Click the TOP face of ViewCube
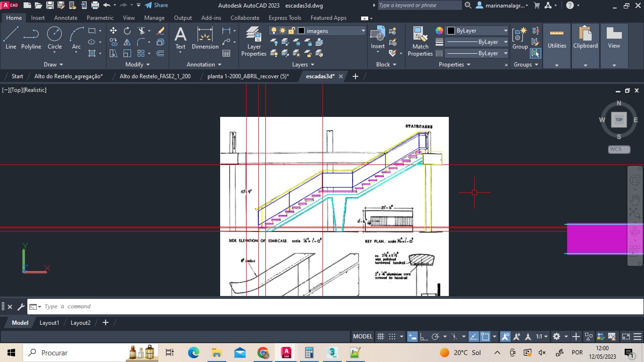Screen dimensions: 644x362 click(x=619, y=120)
